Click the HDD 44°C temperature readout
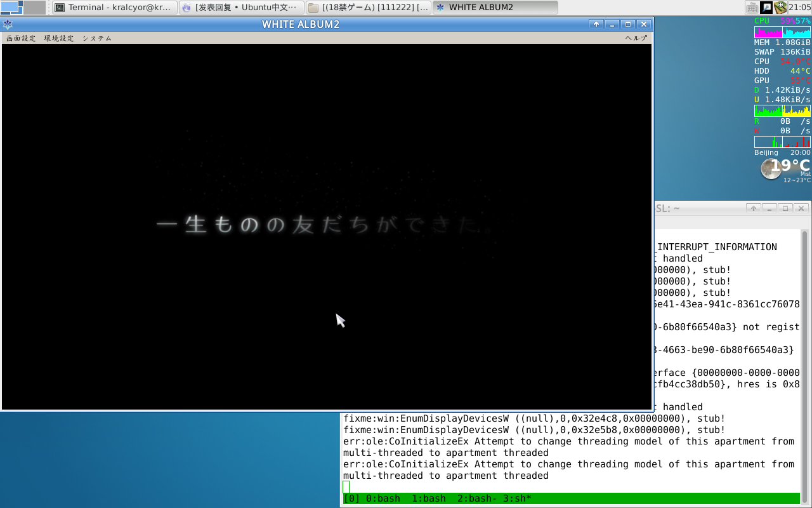Viewport: 812px width, 508px height. coord(782,71)
